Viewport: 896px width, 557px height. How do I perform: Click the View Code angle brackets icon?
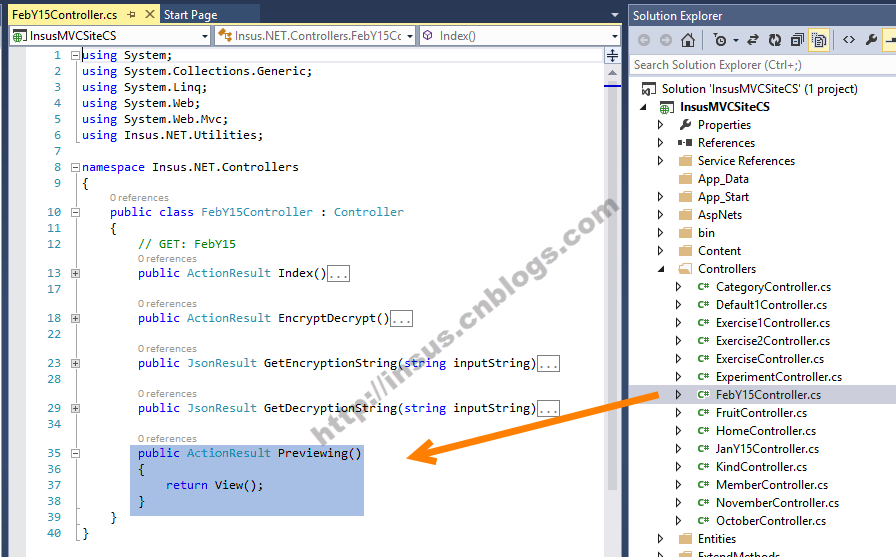click(x=849, y=40)
